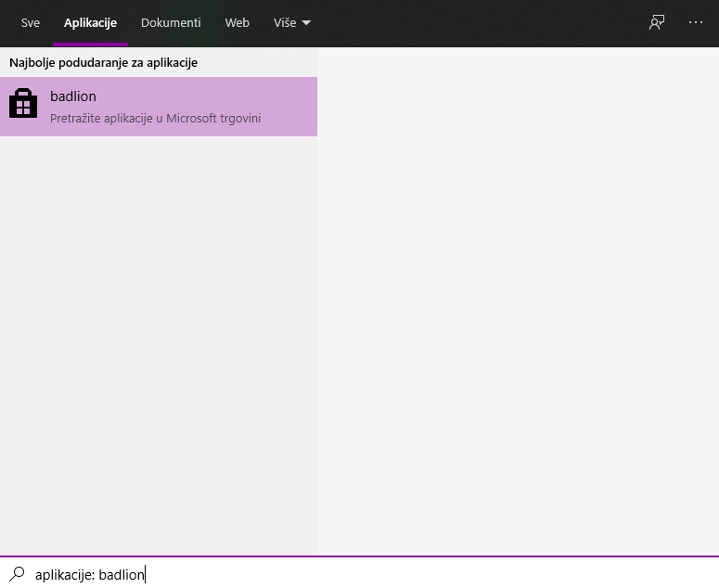719x588 pixels.
Task: Click 'Pretražite aplikacije u Microsoft trgovini' text
Action: point(156,118)
